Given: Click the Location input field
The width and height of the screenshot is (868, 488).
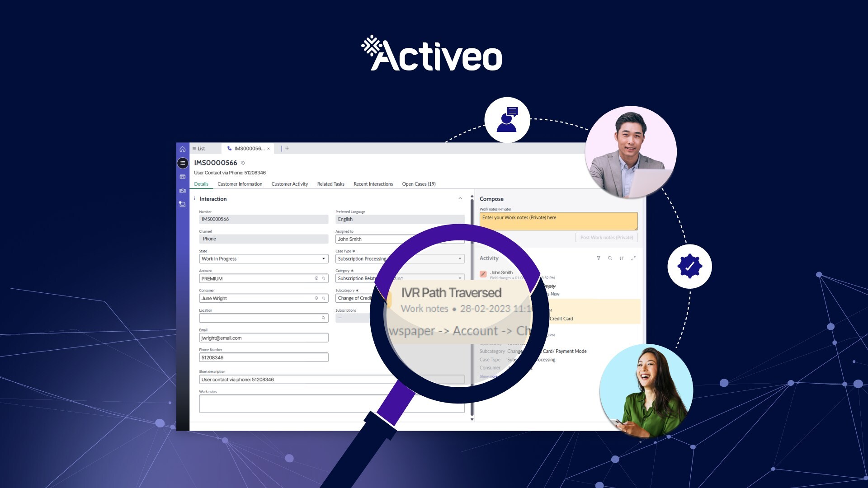Looking at the screenshot, I should (264, 318).
